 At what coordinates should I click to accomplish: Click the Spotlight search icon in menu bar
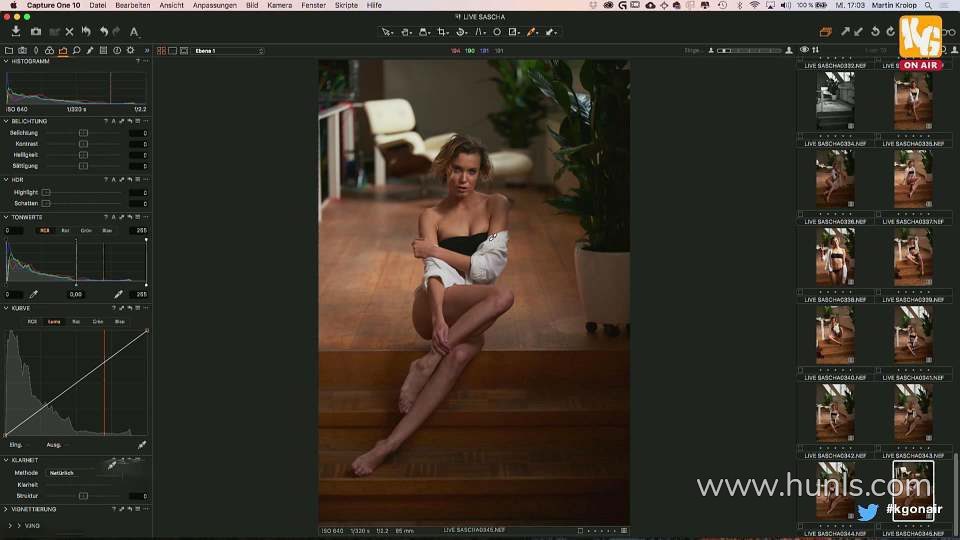click(x=928, y=5)
